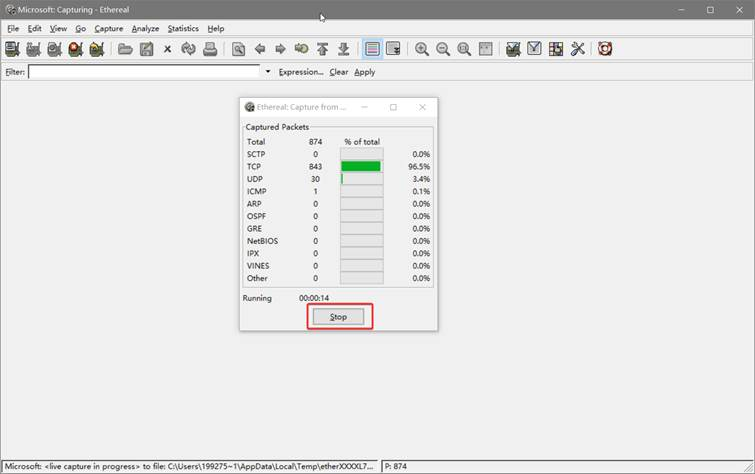Open the Help menu
The image size is (755, 474).
point(216,29)
